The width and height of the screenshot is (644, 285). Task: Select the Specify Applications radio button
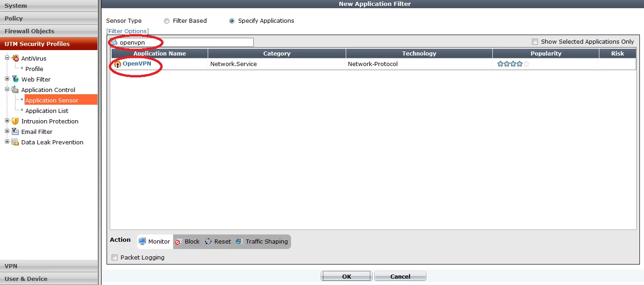coord(232,21)
